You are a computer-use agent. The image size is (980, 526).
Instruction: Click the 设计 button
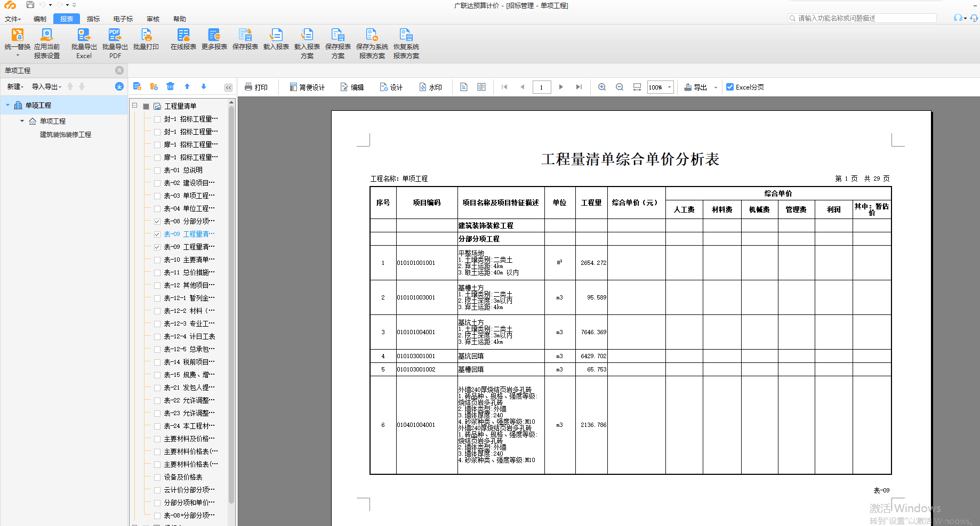[391, 87]
